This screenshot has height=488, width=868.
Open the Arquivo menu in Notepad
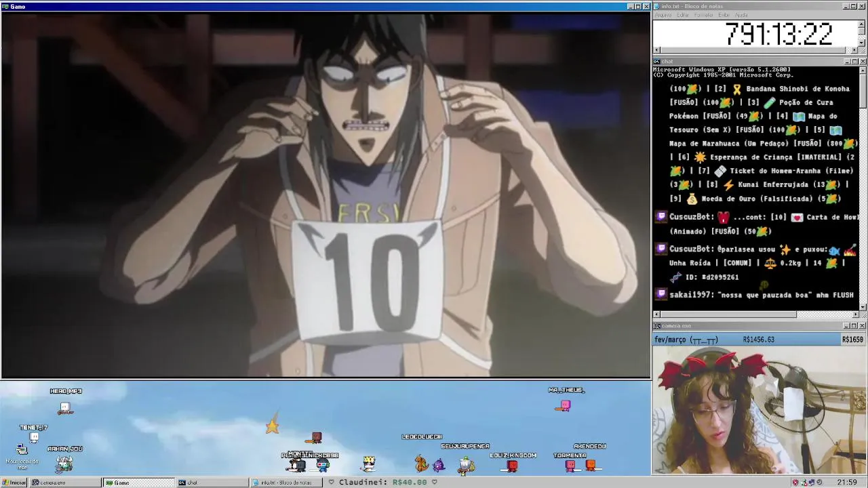(x=663, y=15)
